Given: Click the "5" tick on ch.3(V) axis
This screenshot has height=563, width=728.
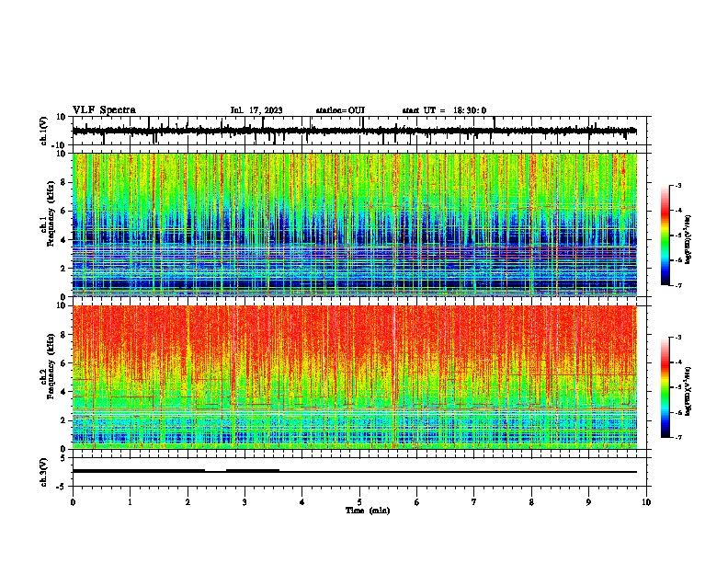Looking at the screenshot, I should click(x=63, y=458).
